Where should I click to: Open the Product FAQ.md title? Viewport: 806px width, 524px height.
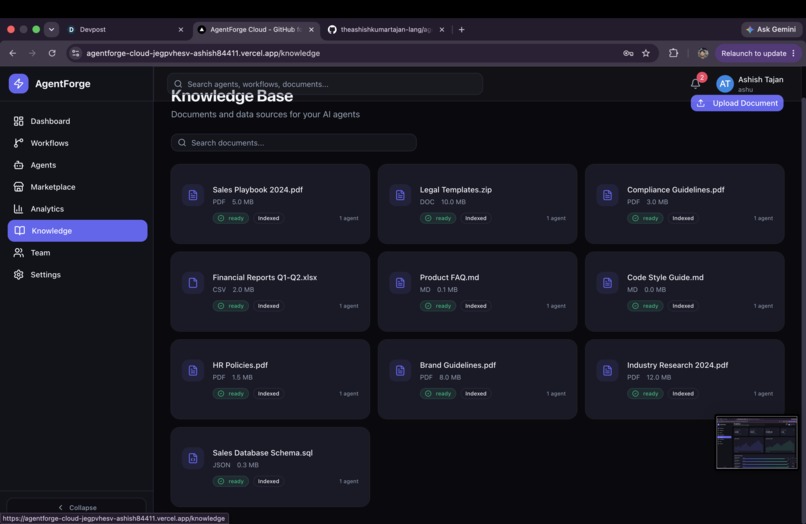point(449,277)
